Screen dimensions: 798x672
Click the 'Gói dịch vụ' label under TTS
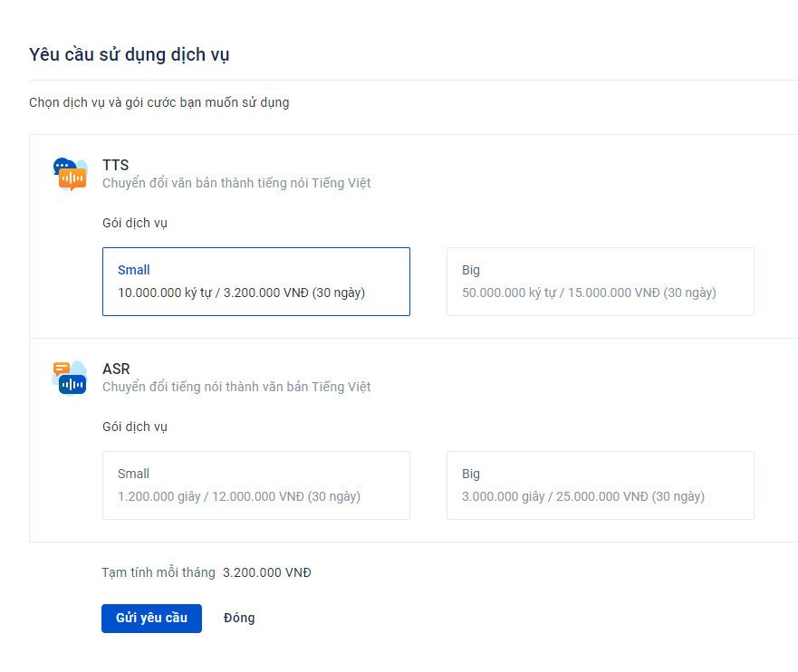(x=135, y=223)
